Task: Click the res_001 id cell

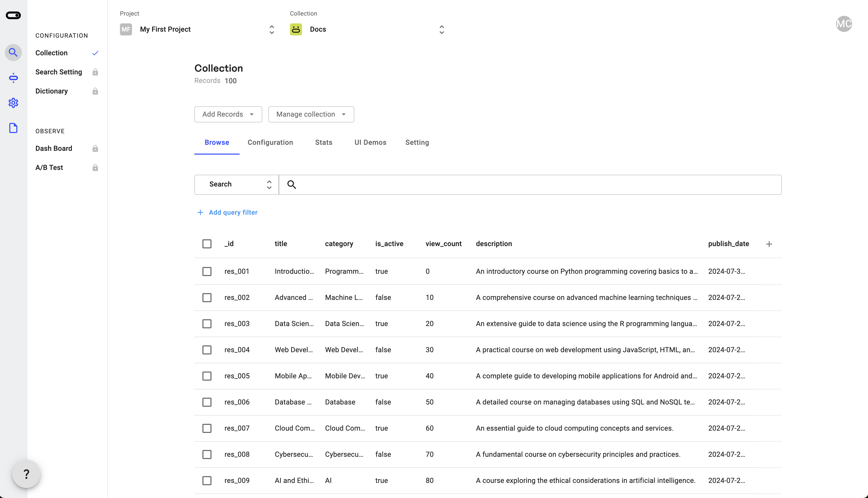Action: pyautogui.click(x=237, y=271)
